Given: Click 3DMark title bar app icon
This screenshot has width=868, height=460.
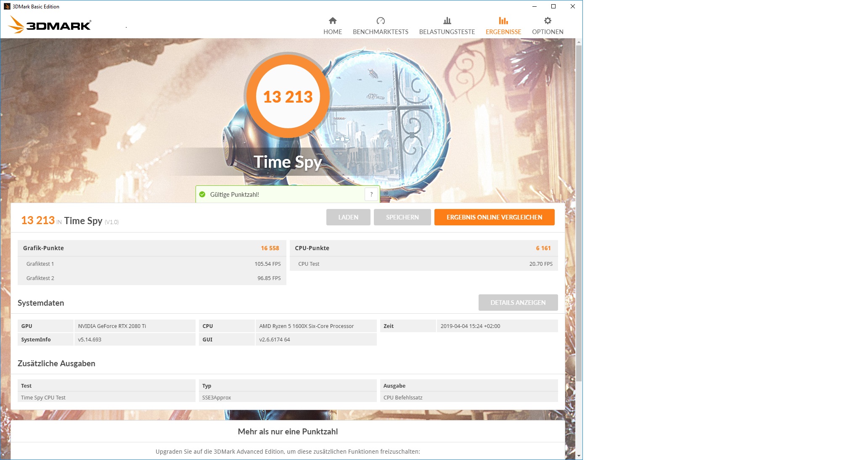Looking at the screenshot, I should (7, 6).
